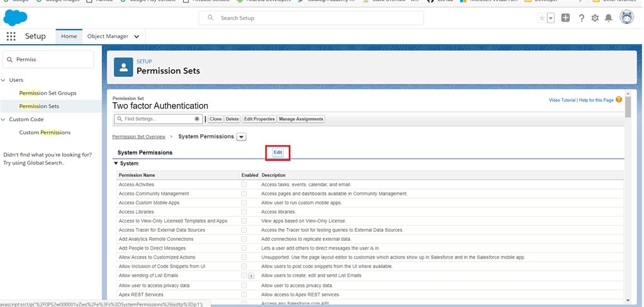The image size is (644, 307).
Task: Open Permission Set Groups in sidebar
Action: [48, 93]
